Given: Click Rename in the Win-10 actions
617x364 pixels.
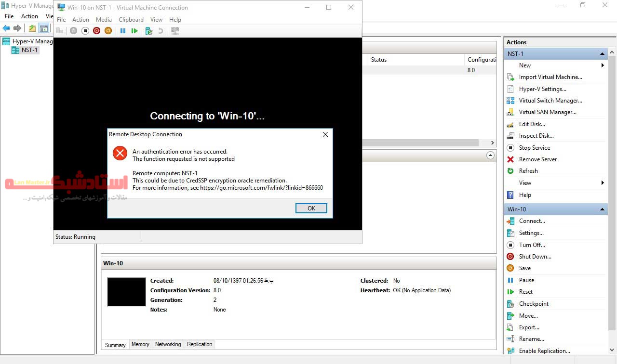Looking at the screenshot, I should pos(531,339).
